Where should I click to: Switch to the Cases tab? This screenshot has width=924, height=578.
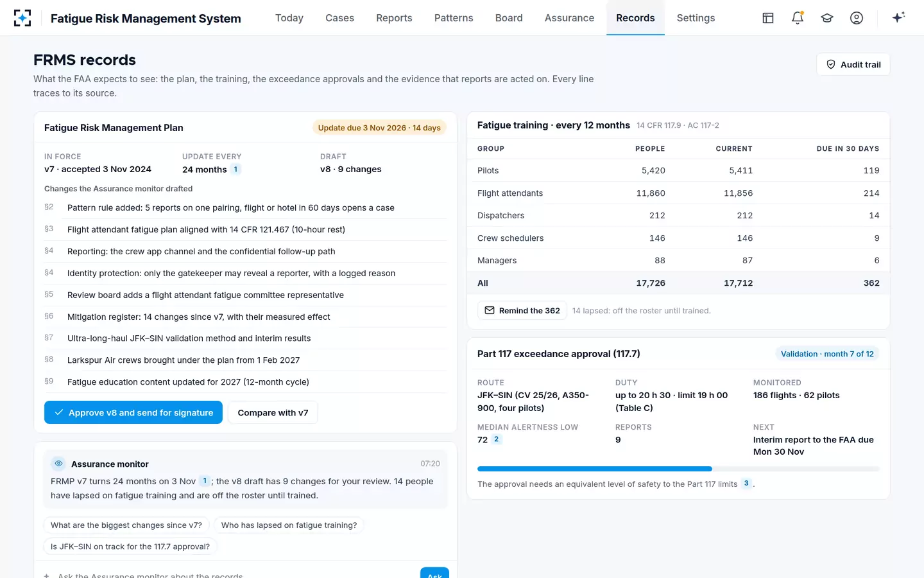[339, 18]
